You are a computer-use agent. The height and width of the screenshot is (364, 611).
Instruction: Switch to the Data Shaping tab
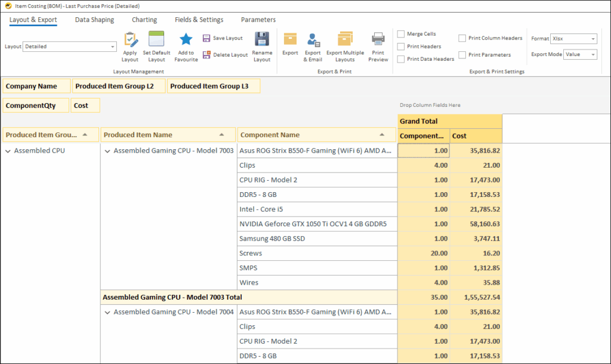tap(94, 20)
